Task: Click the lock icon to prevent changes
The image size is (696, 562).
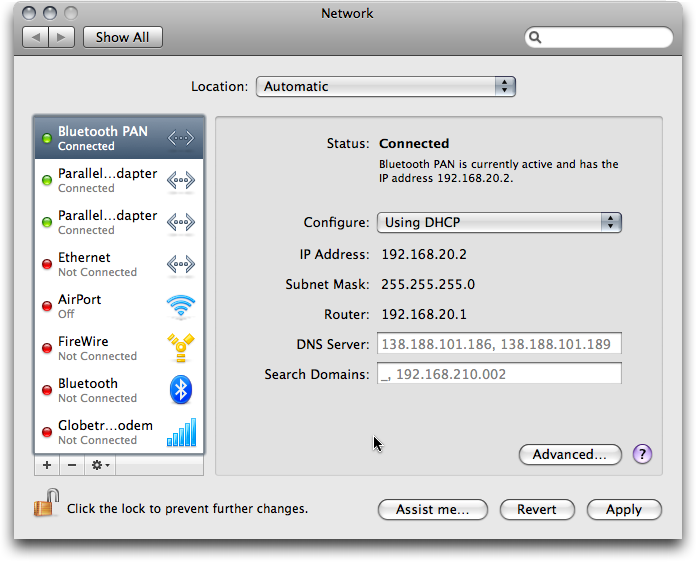Action: [47, 503]
